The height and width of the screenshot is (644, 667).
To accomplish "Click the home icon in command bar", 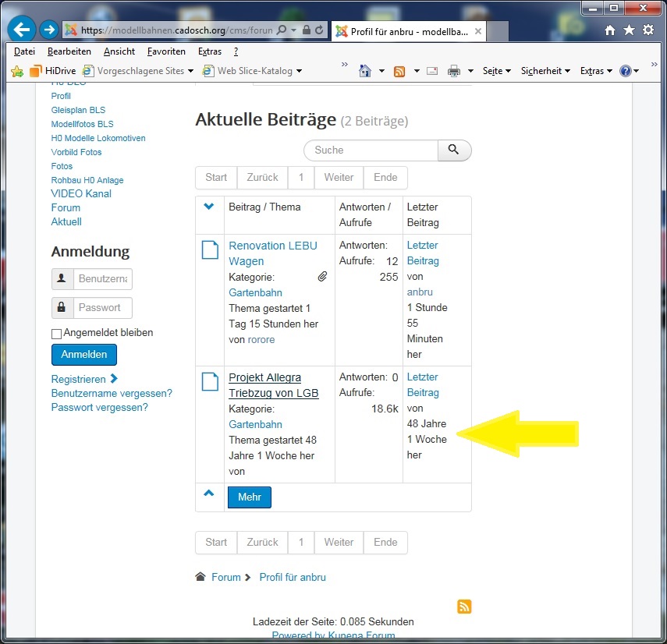I will pyautogui.click(x=365, y=71).
